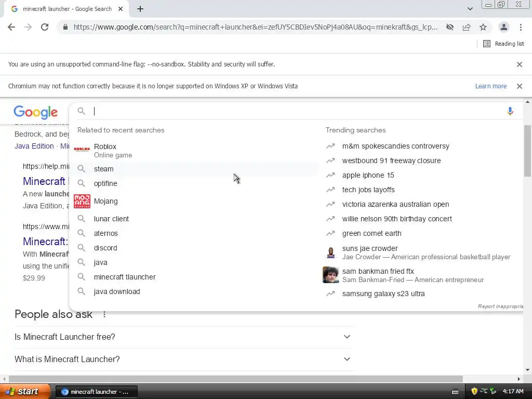The width and height of the screenshot is (532, 399).
Task: Expand Is Minecraft Launcher free question
Action: coord(184,337)
